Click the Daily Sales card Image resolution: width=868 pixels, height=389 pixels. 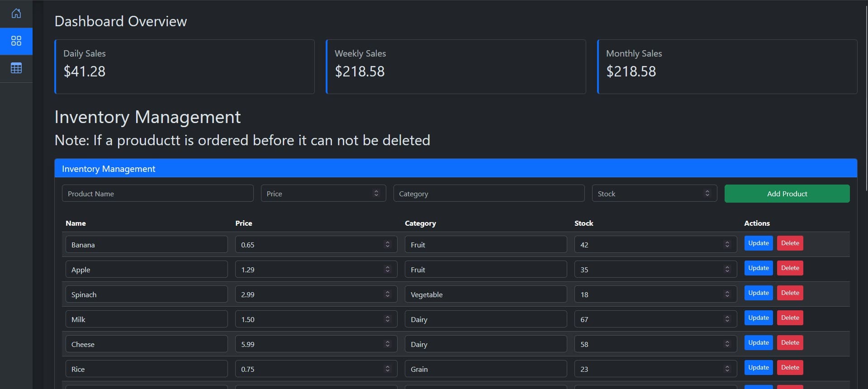pyautogui.click(x=185, y=67)
